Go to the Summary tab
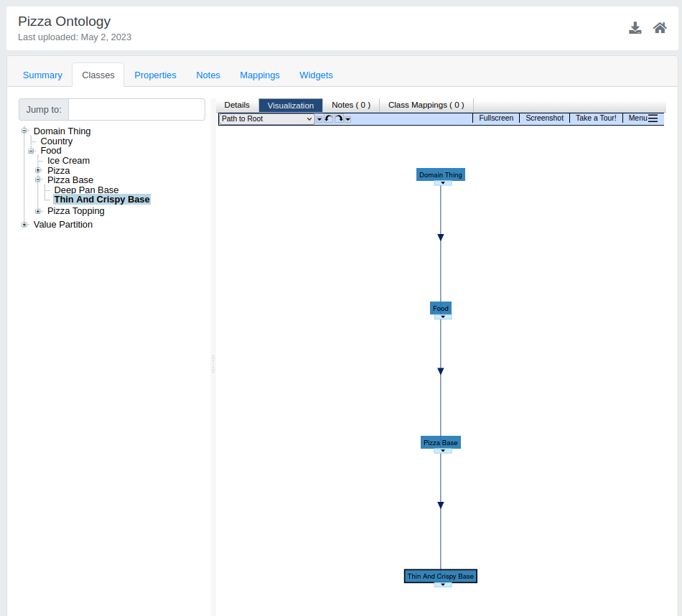This screenshot has height=616, width=682. coord(42,75)
